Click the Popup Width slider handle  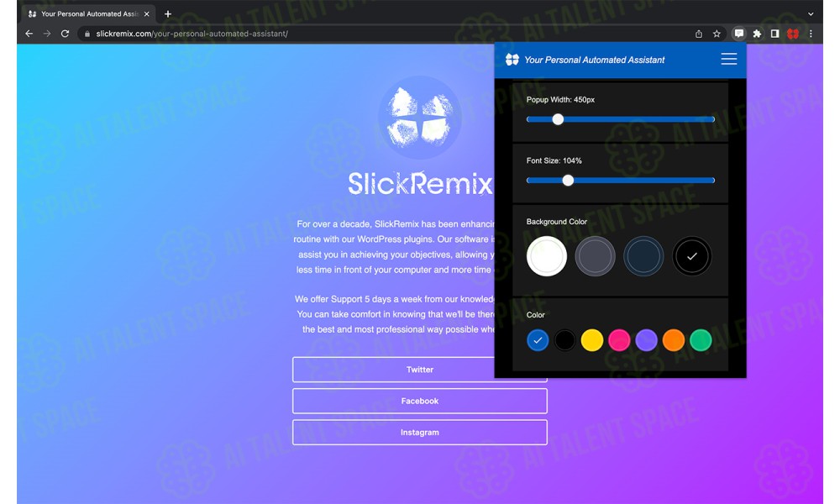pos(558,119)
